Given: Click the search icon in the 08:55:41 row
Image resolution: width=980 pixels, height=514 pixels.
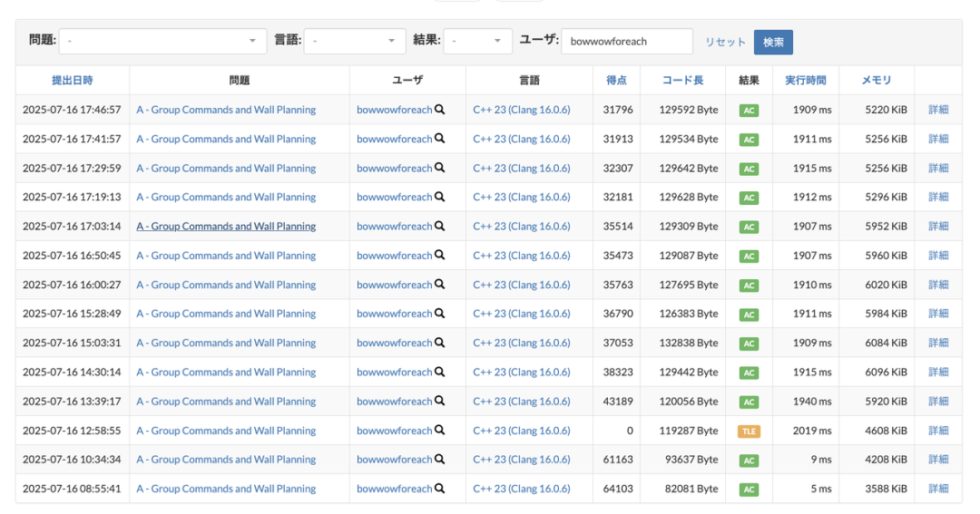Looking at the screenshot, I should point(440,489).
